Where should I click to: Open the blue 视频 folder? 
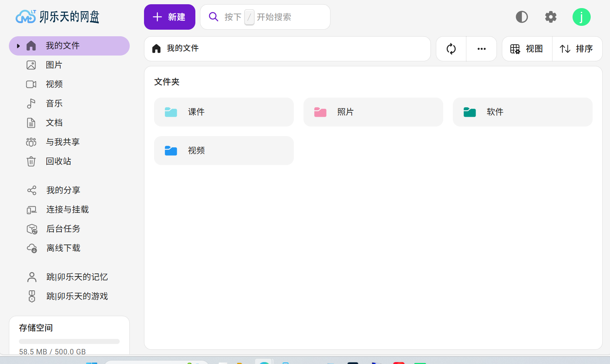coord(224,151)
